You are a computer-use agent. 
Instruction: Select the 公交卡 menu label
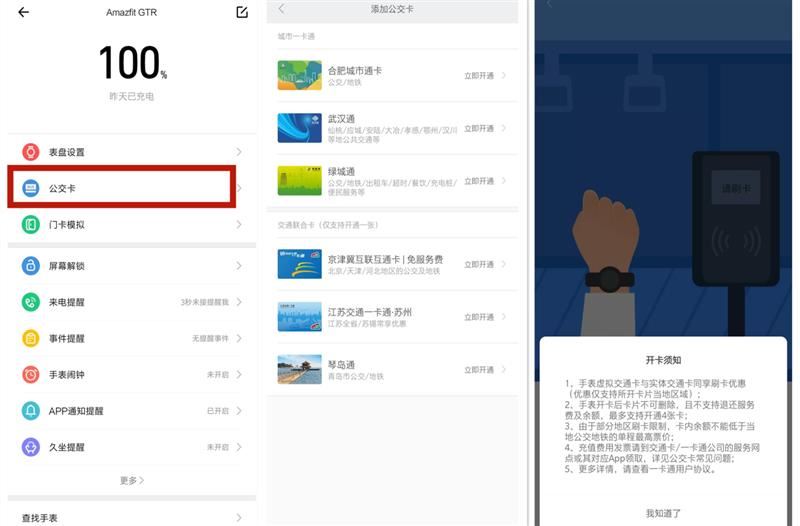tap(62, 188)
